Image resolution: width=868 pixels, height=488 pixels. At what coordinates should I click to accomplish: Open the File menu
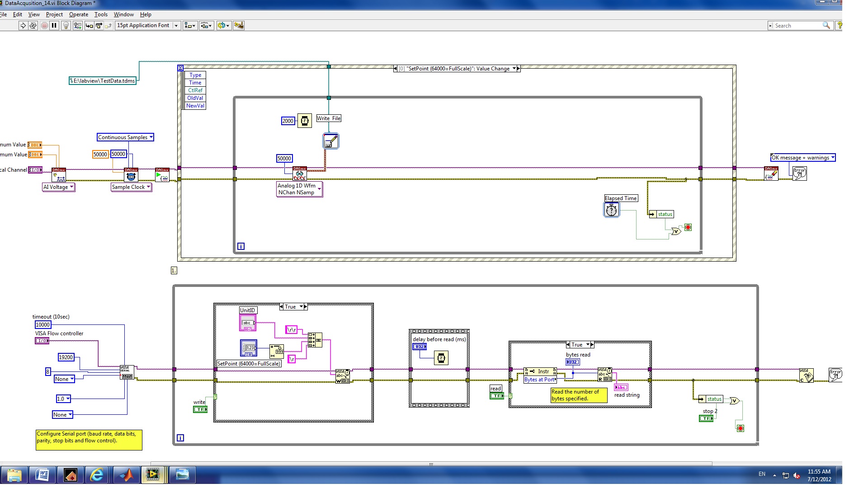point(3,14)
